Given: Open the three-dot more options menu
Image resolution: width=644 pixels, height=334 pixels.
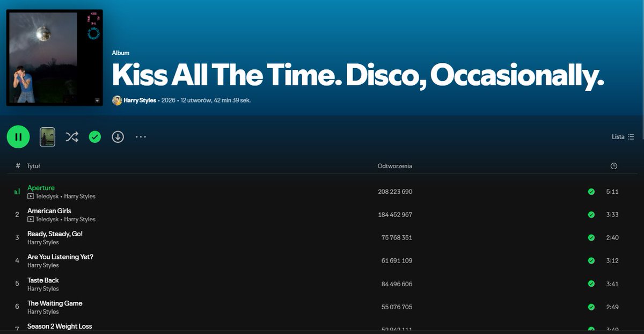Looking at the screenshot, I should (141, 137).
